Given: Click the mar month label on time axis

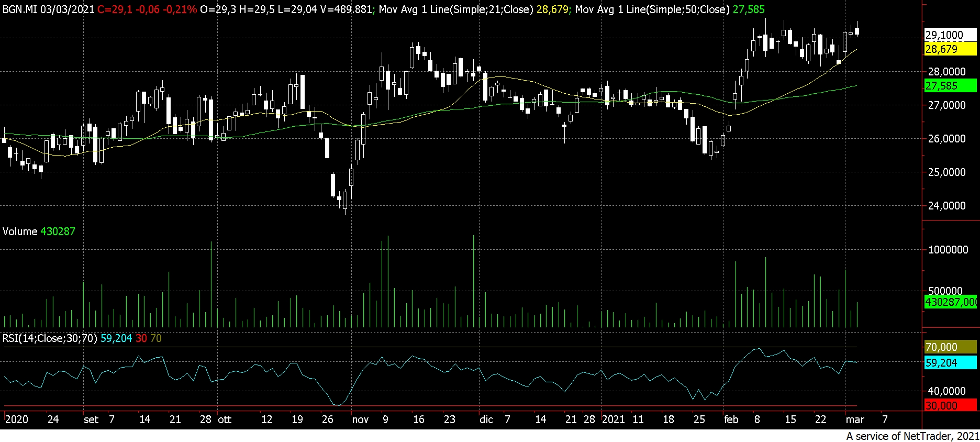Looking at the screenshot, I should click(x=855, y=419).
